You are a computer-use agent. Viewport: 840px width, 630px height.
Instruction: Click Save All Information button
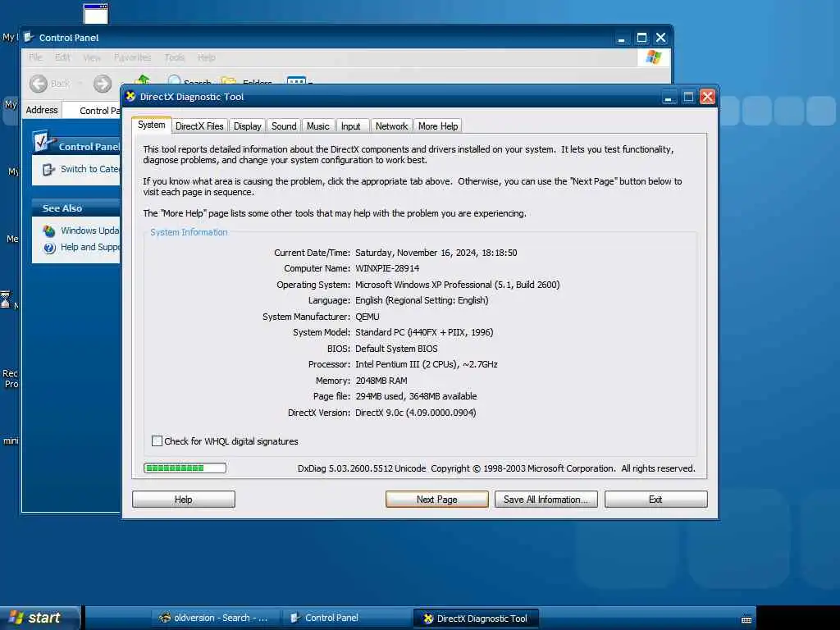point(546,500)
